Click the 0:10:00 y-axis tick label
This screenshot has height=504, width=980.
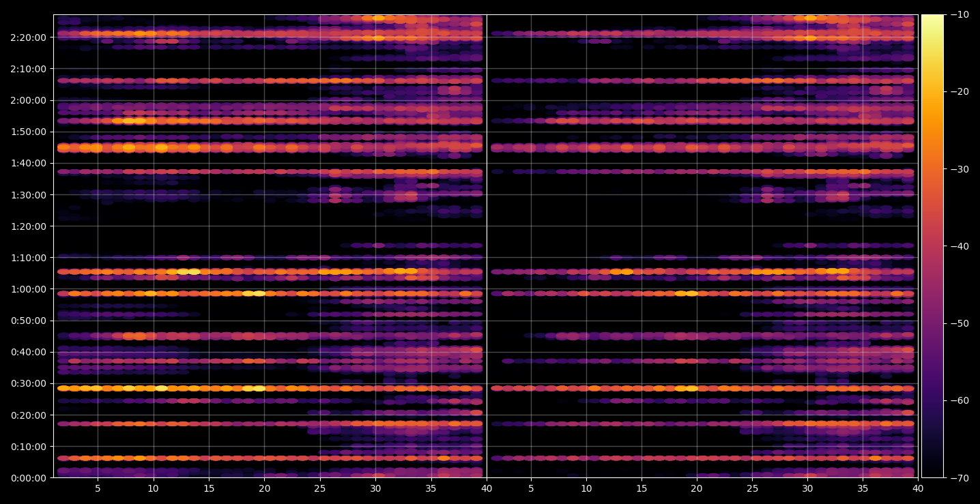point(28,447)
